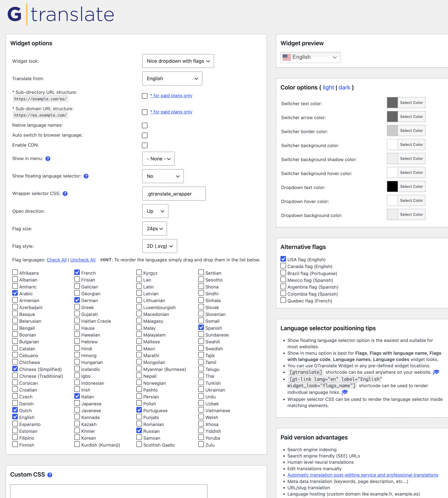Click the graduation cap icon after [gtranslate] shortcode tip
Viewport: 448px width, 498px height.
click(436, 372)
